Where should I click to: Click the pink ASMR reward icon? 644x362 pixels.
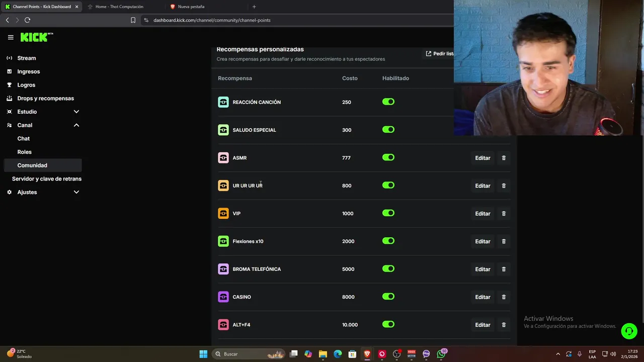click(223, 158)
